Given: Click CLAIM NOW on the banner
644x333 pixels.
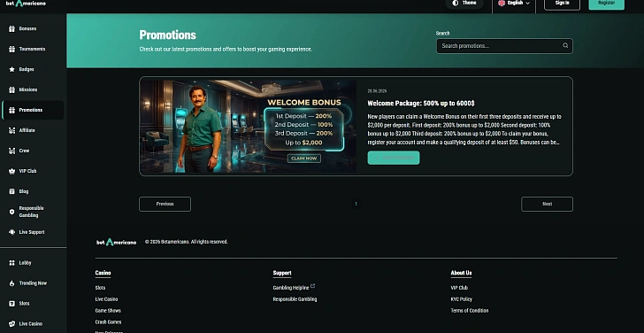Looking at the screenshot, I should coord(304,159).
